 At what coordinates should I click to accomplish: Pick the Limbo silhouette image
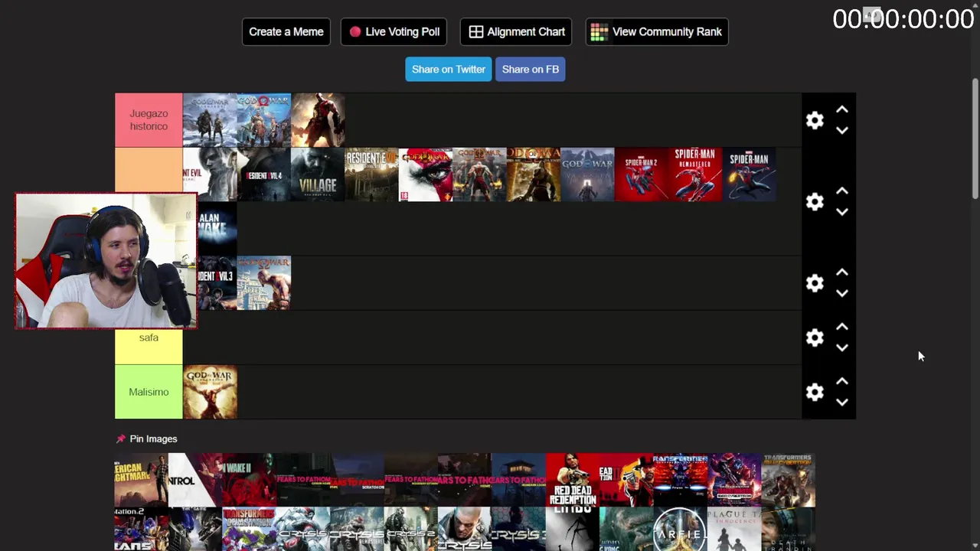coord(573,530)
